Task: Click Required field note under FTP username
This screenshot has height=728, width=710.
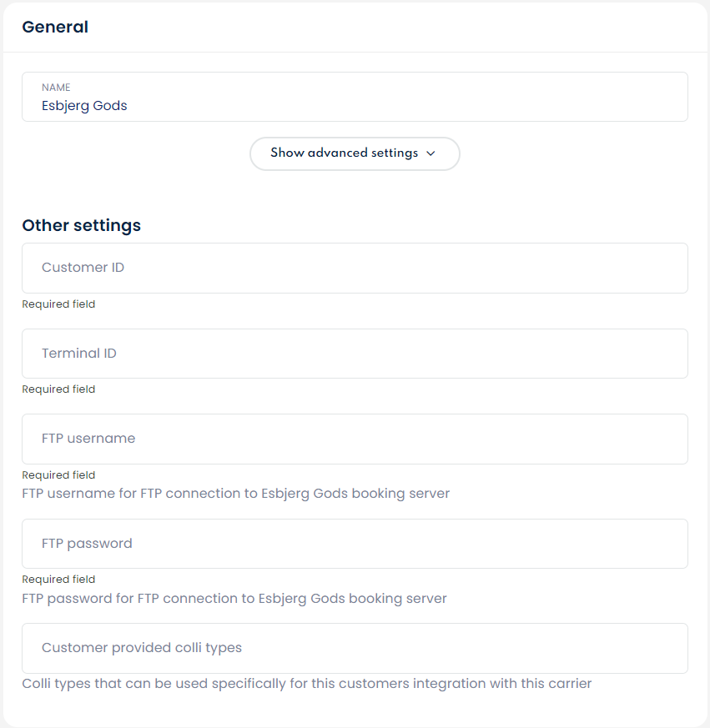Action: click(58, 475)
